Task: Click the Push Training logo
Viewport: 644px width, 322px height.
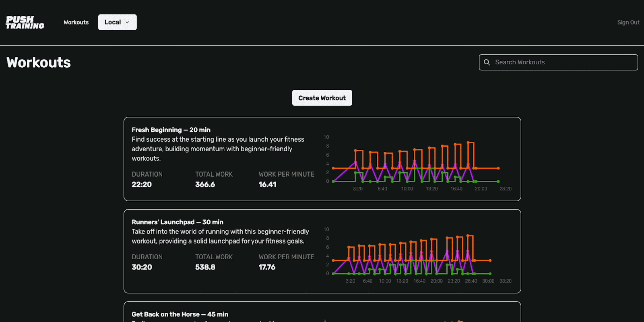Action: click(x=25, y=23)
